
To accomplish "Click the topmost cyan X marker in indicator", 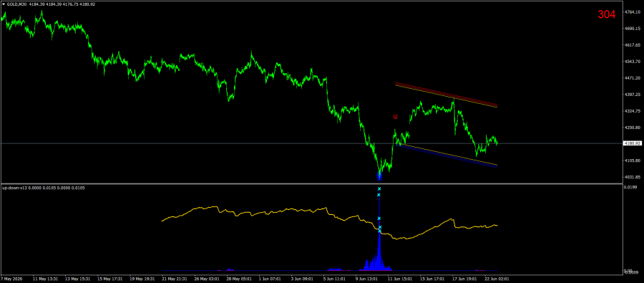I will [379, 189].
